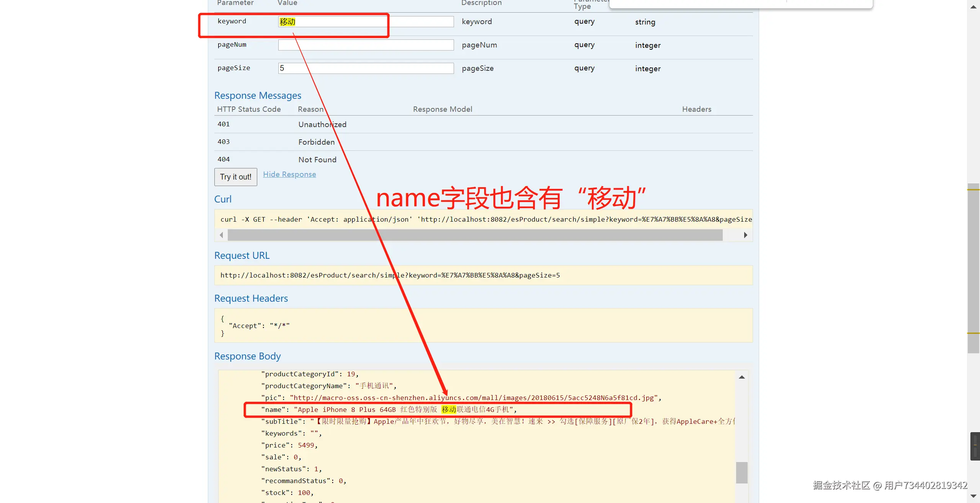The width and height of the screenshot is (980, 503).
Task: Click the page scrollbar up arrow
Action: click(973, 7)
